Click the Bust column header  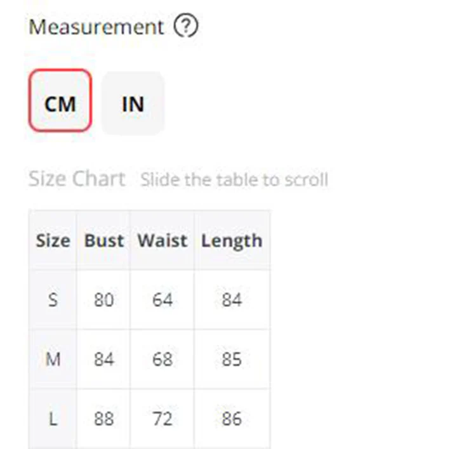pos(104,240)
